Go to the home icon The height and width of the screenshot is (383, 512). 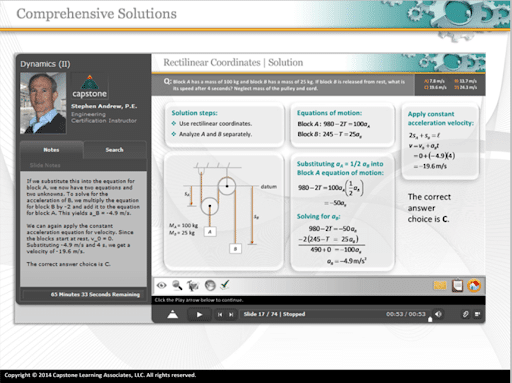click(474, 286)
